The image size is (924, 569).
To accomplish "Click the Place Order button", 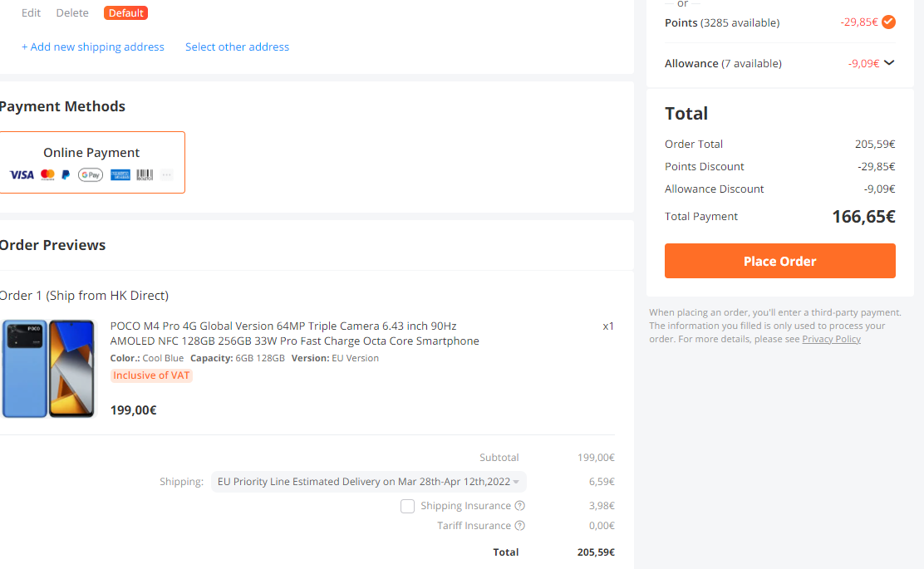I will (780, 261).
